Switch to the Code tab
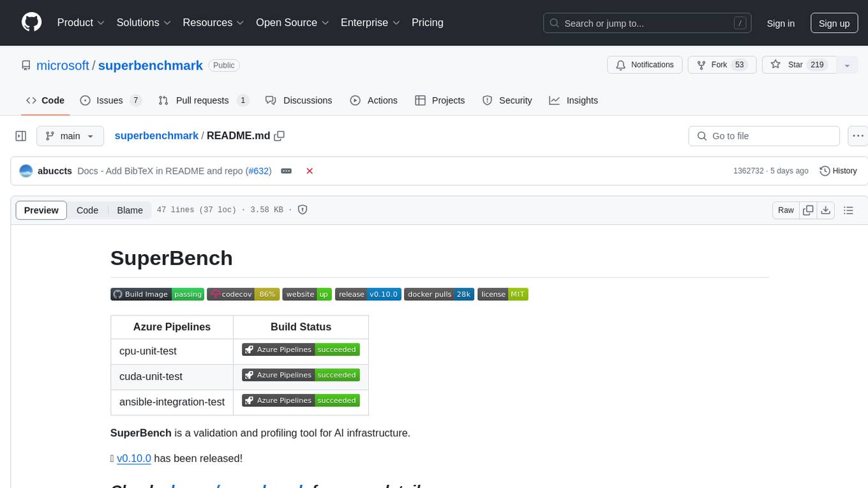Image resolution: width=868 pixels, height=488 pixels. click(45, 100)
